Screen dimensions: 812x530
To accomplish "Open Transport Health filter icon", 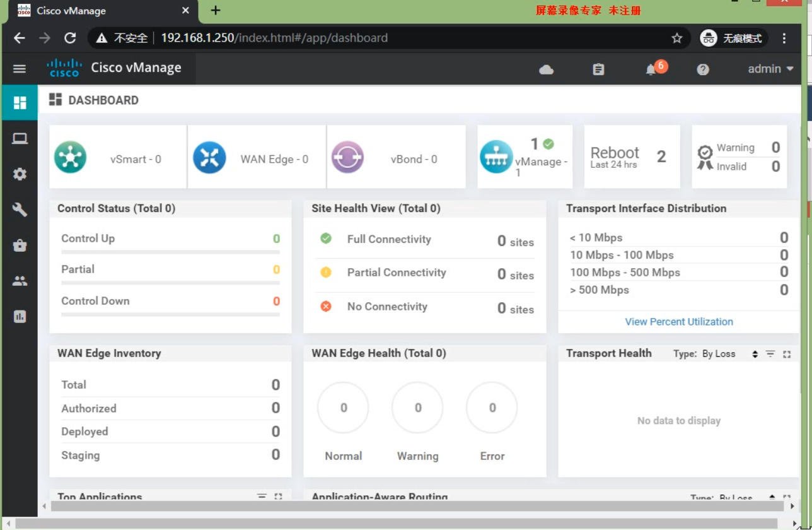I will [x=770, y=354].
